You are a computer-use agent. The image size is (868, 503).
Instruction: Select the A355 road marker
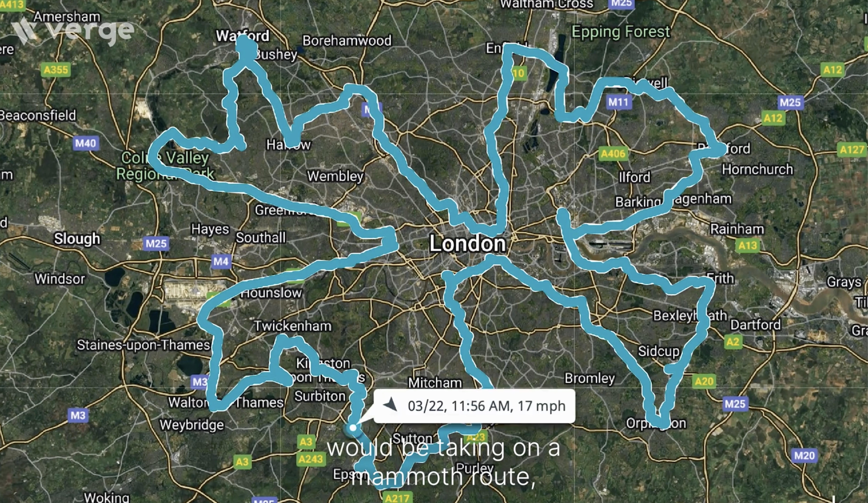[x=56, y=70]
